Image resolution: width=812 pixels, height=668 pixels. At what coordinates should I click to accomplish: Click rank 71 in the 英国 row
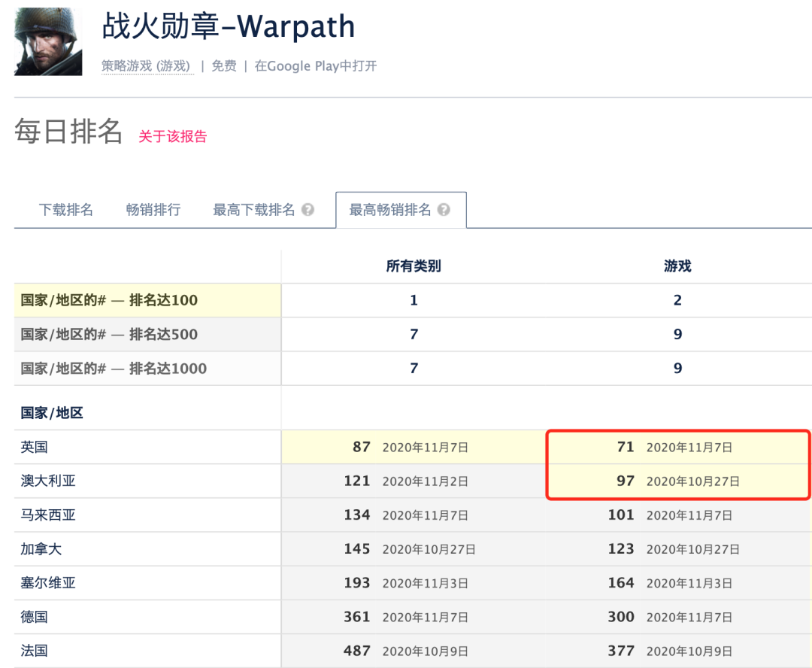[x=626, y=447]
